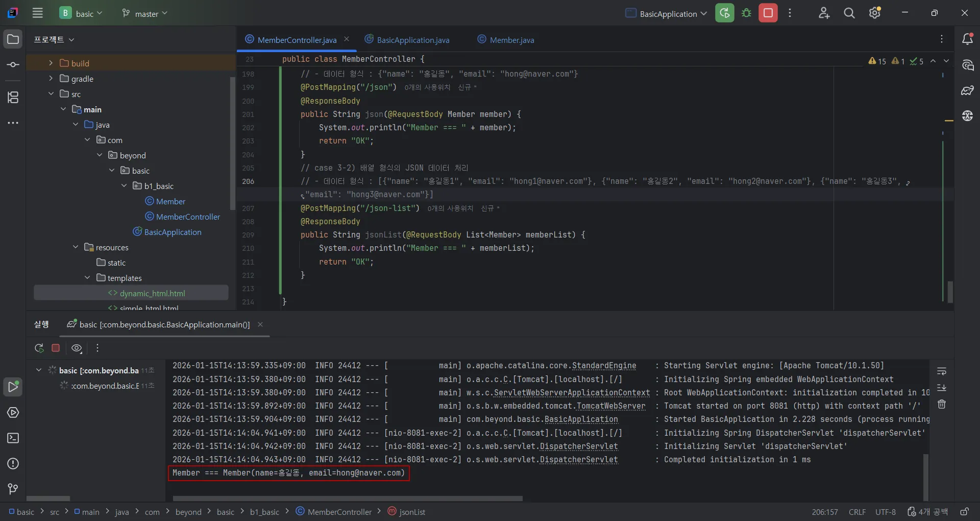
Task: Show more tool windows ellipsis
Action: tap(13, 123)
